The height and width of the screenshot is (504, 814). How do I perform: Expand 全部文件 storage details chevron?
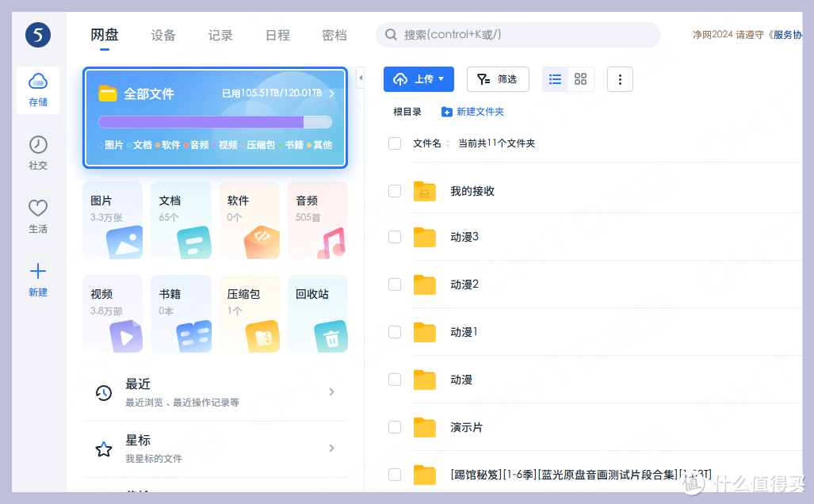tap(333, 93)
